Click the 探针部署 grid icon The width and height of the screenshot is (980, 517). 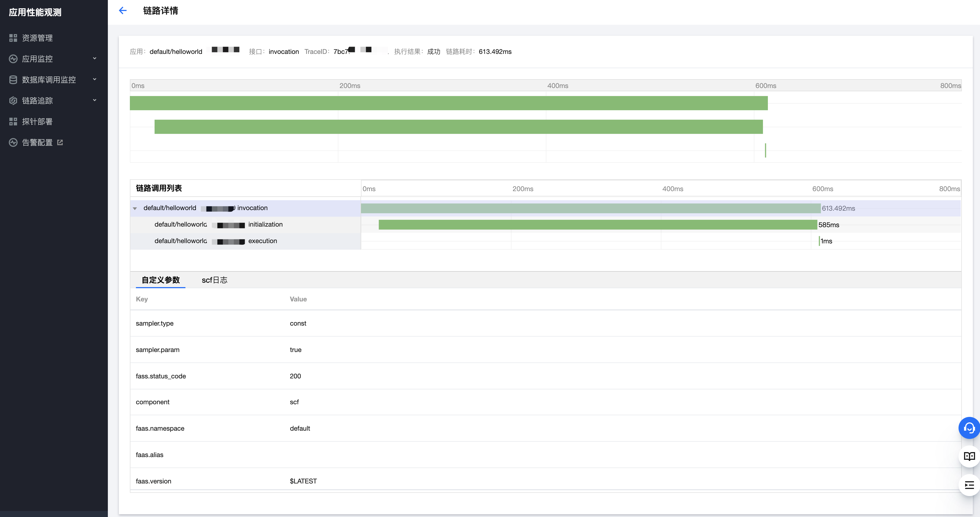click(13, 122)
